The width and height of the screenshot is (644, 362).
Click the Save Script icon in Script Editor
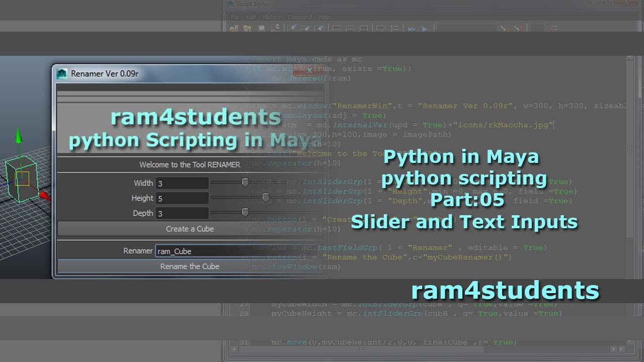click(x=262, y=29)
